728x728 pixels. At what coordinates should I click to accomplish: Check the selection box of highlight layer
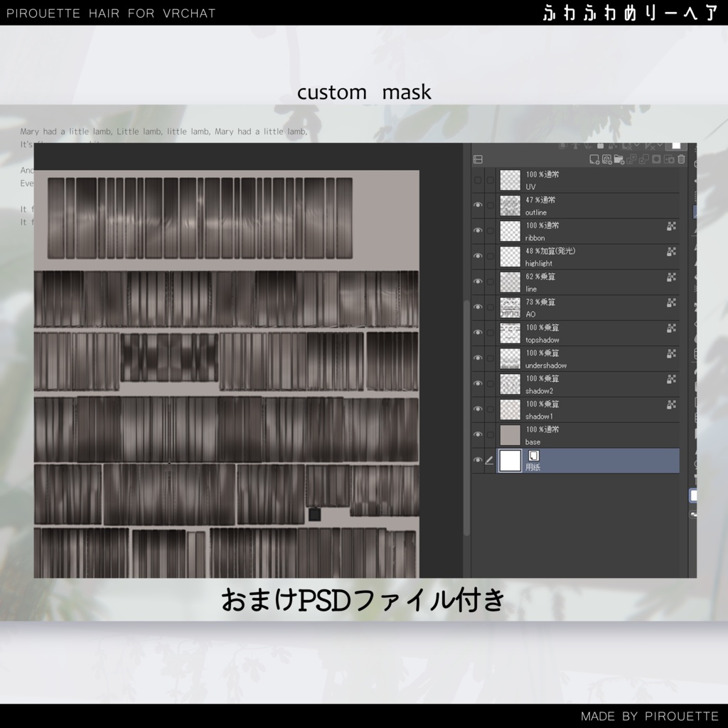(x=491, y=256)
